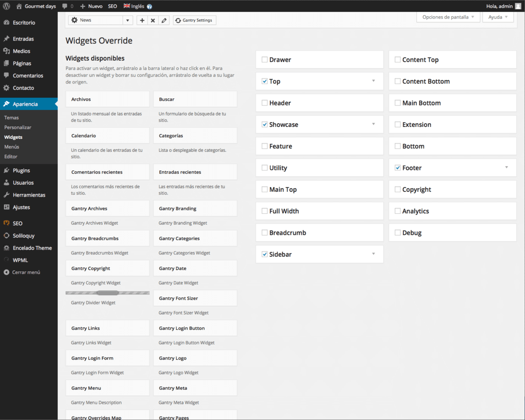Open the Nuevo menu in admin bar
Viewport: 525px width, 420px height.
click(91, 6)
